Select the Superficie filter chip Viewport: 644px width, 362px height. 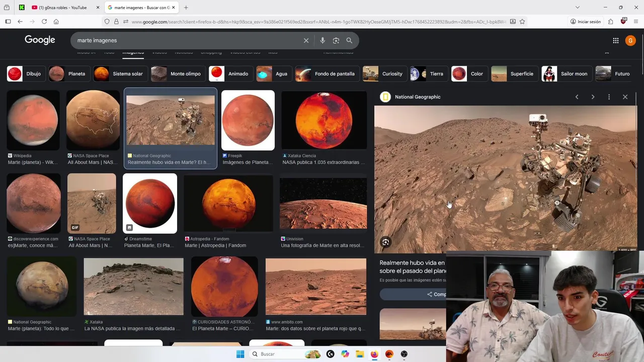point(514,74)
